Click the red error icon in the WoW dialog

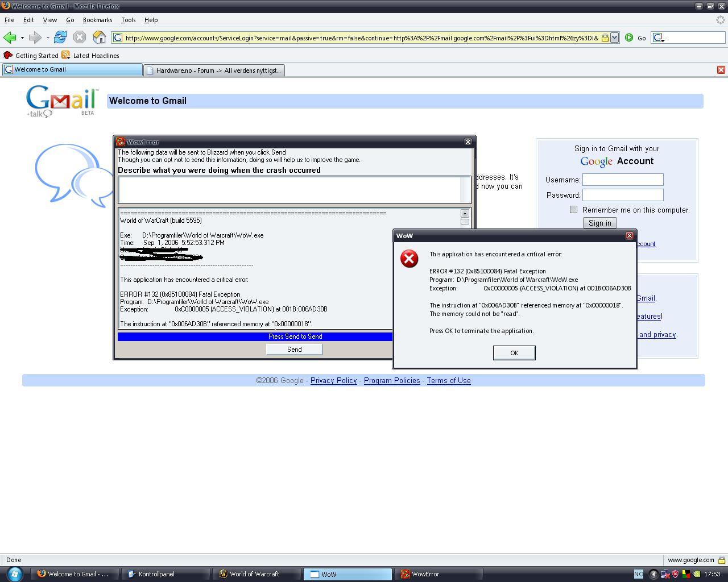(409, 259)
